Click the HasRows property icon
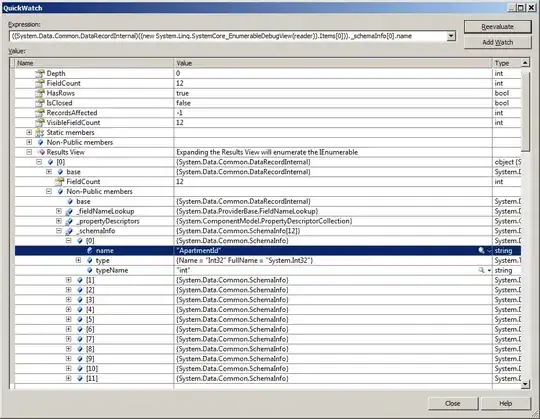Viewport: 540px width, 419px height. pos(40,93)
